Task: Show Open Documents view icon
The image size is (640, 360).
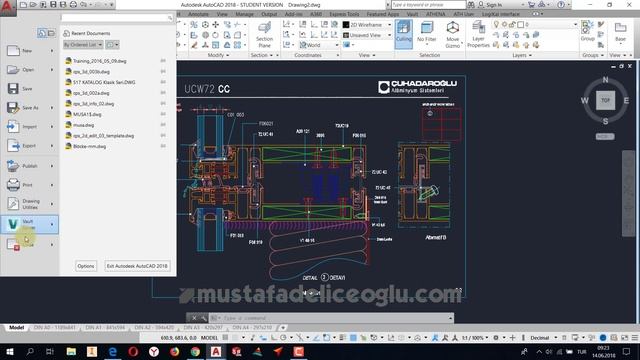Action: point(51,33)
